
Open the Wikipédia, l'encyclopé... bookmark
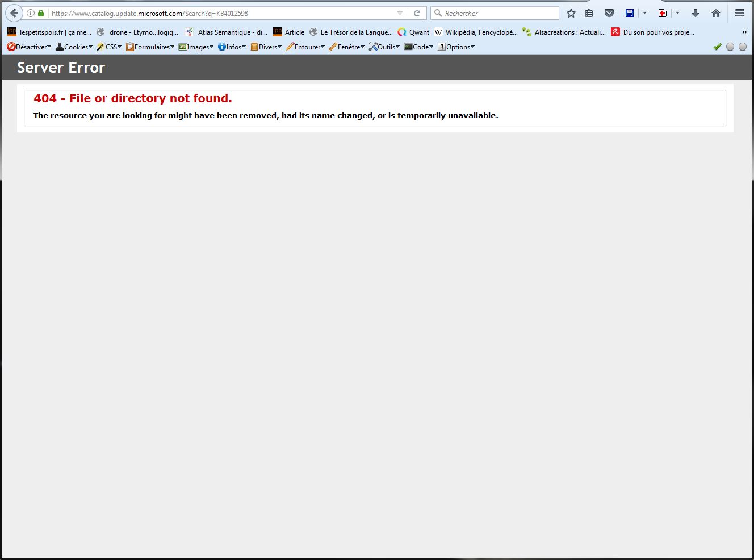[x=476, y=32]
